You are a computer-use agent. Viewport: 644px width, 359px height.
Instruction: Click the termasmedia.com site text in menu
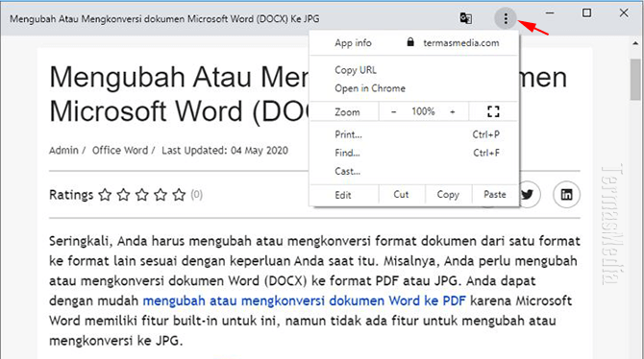tap(461, 42)
